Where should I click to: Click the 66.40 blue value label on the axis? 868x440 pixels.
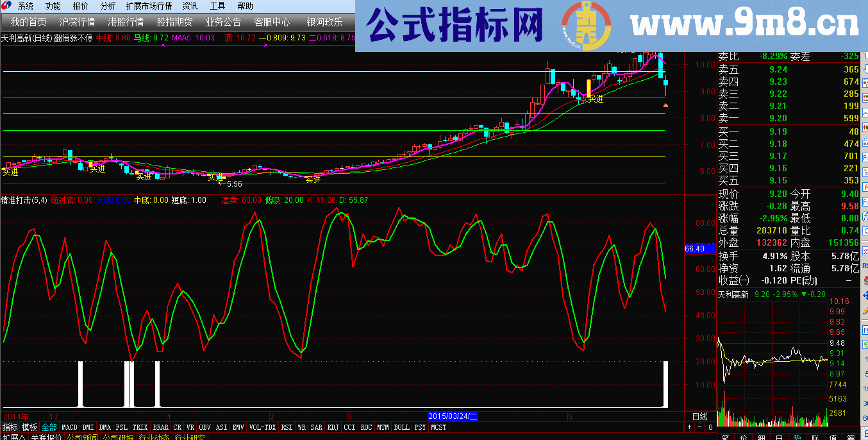click(x=695, y=248)
